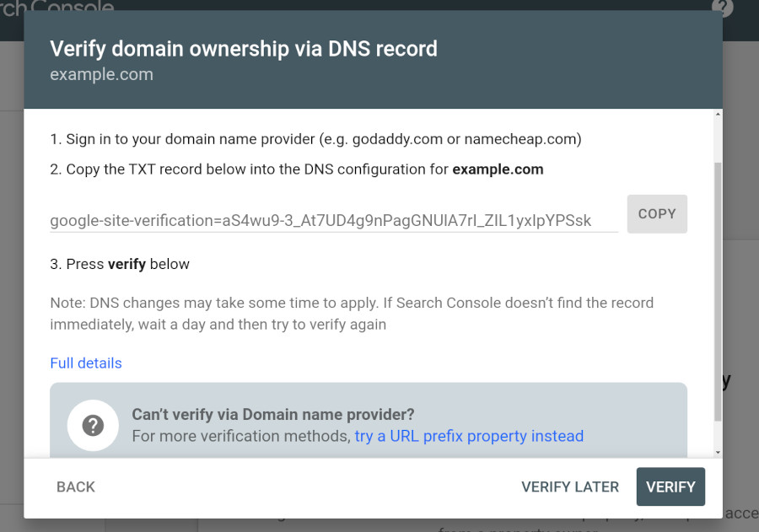
Task: Click the Search Console logo text
Action: [57, 8]
